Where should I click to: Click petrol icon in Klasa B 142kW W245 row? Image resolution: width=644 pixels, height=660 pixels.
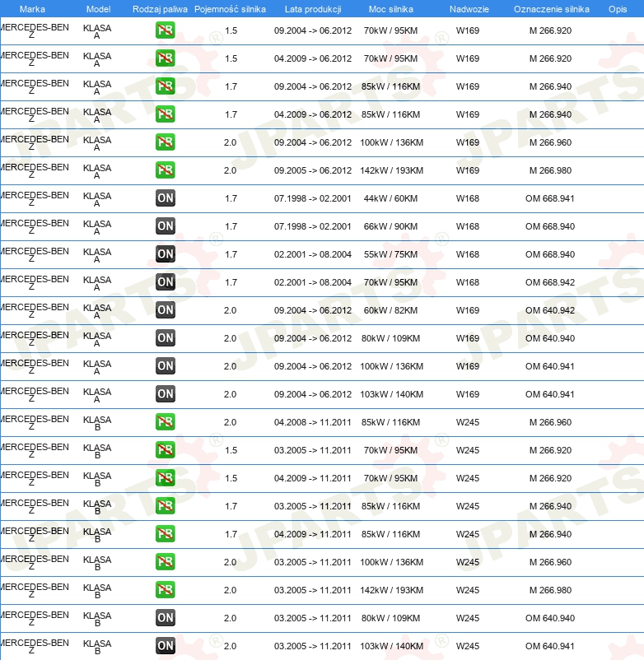165,590
